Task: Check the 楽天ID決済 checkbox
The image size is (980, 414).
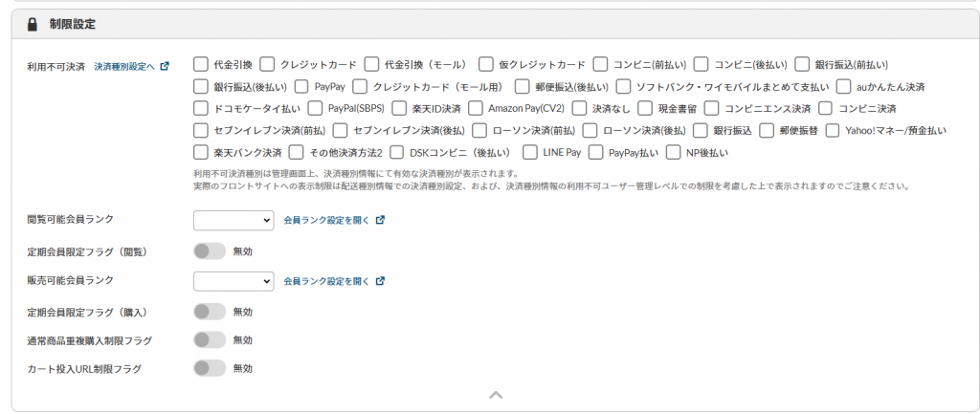Action: (399, 109)
